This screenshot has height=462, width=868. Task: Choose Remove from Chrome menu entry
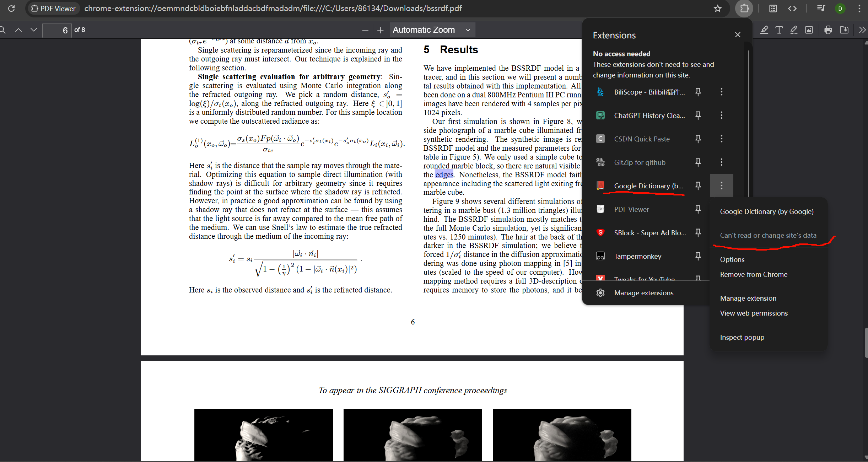point(753,274)
